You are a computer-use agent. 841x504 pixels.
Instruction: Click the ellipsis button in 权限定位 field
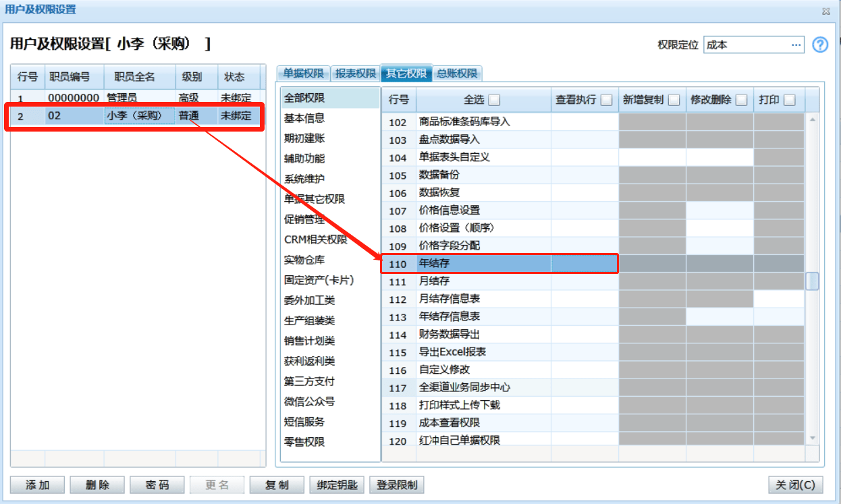(796, 45)
